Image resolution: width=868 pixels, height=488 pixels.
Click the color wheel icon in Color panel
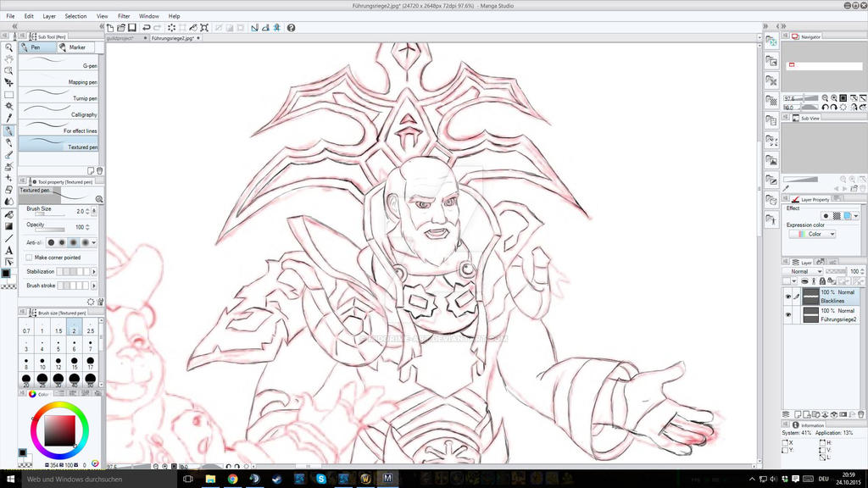(32, 393)
